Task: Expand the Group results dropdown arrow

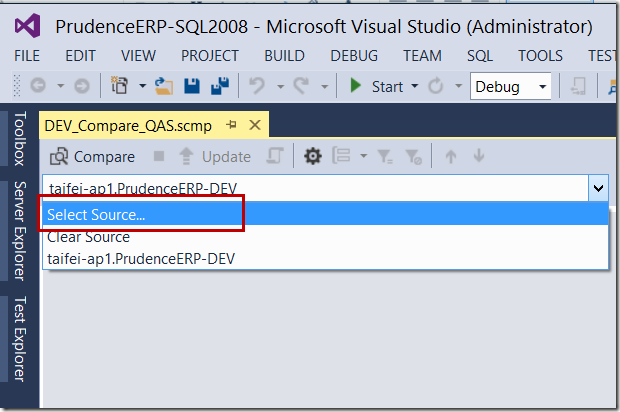Action: pos(363,156)
